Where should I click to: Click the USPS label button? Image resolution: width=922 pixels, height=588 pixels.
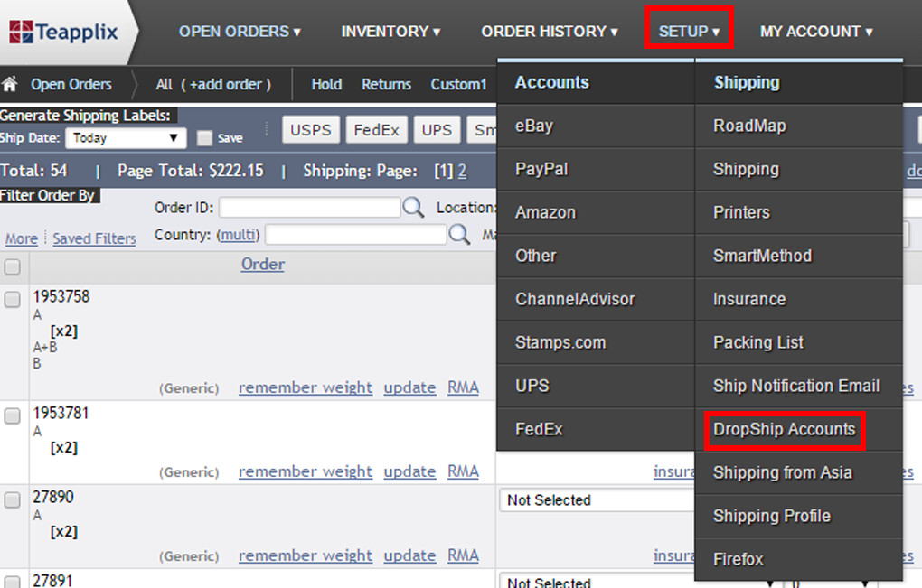click(x=311, y=130)
